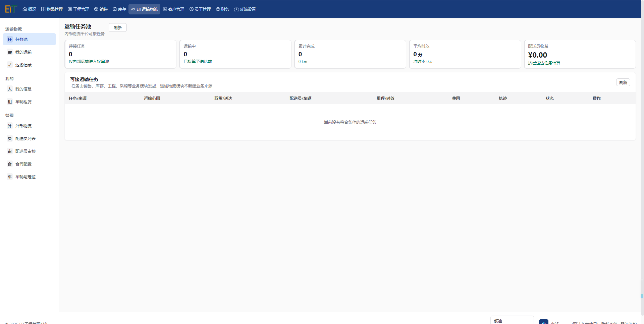Click the 销售 box icon
Screen dimensions: 644x324
pyautogui.click(x=96, y=9)
